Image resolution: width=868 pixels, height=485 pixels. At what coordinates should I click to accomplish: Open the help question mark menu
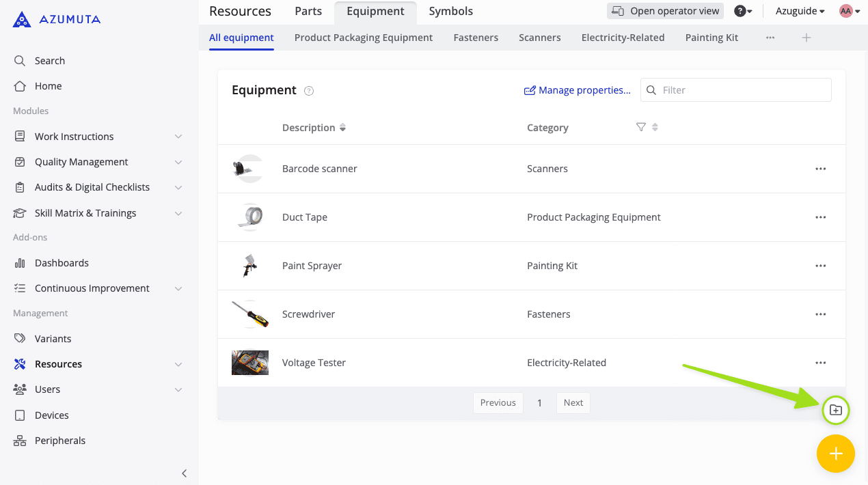pos(742,11)
